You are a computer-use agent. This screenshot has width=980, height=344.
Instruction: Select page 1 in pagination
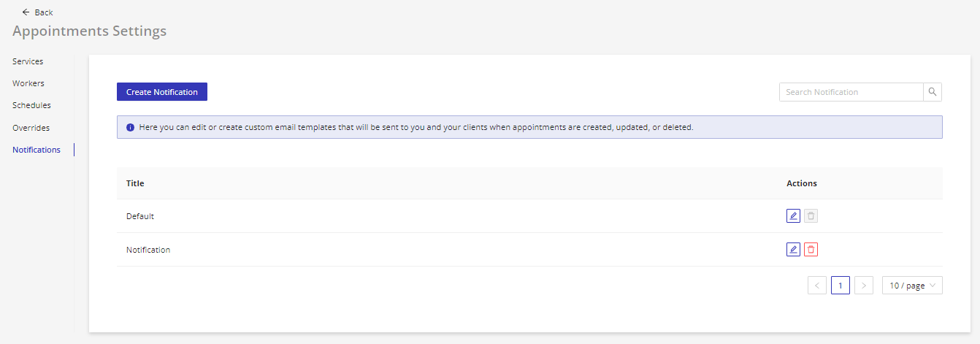[x=841, y=286]
